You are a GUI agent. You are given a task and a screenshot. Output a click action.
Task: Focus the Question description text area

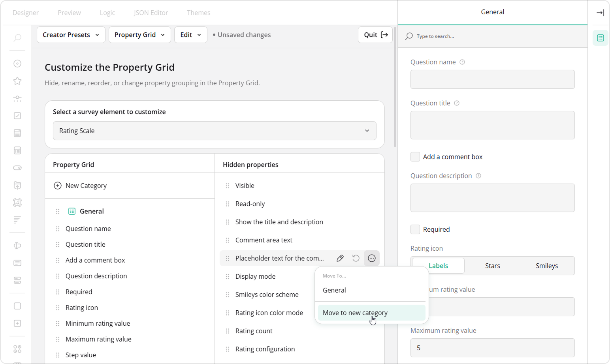(493, 198)
